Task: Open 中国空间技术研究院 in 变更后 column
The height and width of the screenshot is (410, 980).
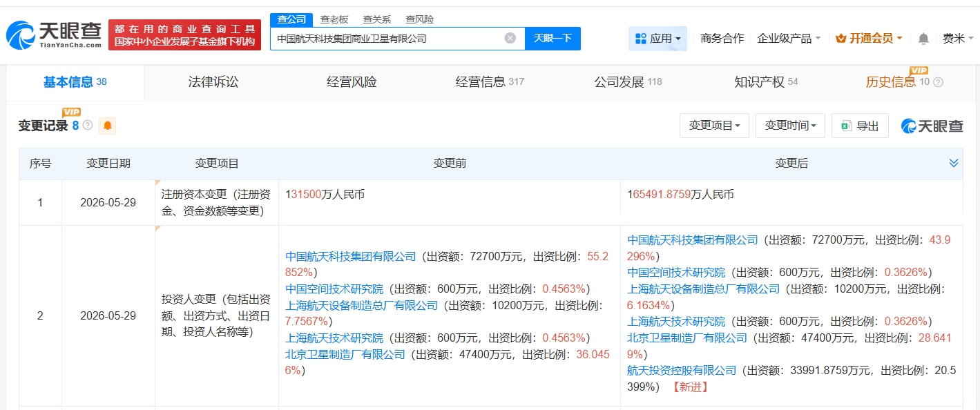Action: (676, 272)
